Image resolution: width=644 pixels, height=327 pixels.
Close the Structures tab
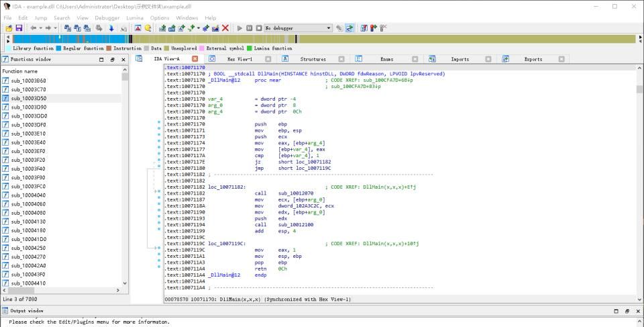pos(341,59)
